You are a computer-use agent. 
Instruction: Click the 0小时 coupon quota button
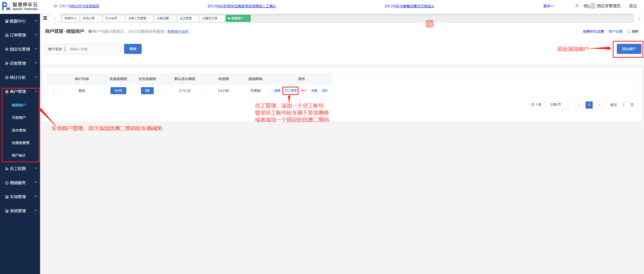(118, 91)
